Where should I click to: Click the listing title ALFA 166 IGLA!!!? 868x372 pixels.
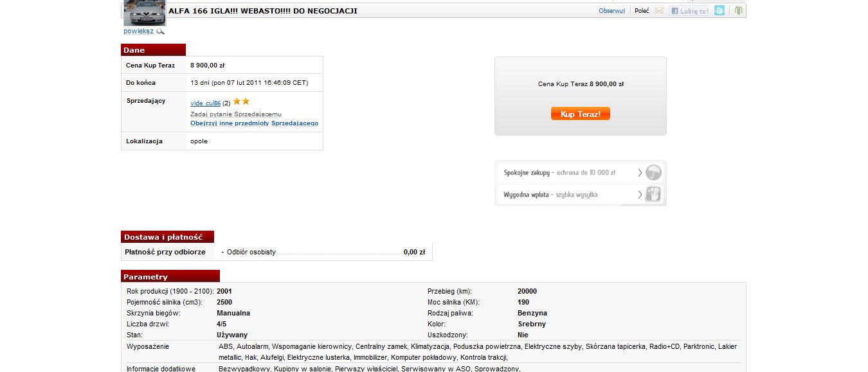(262, 11)
